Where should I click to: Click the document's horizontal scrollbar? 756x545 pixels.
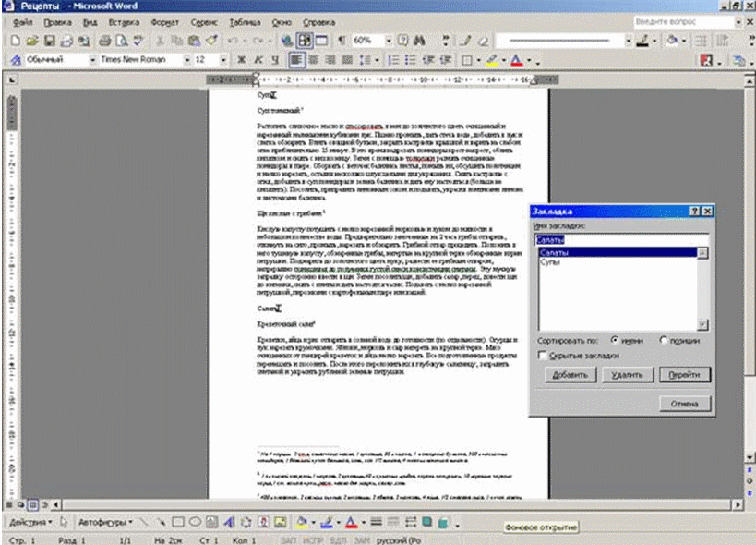397,505
